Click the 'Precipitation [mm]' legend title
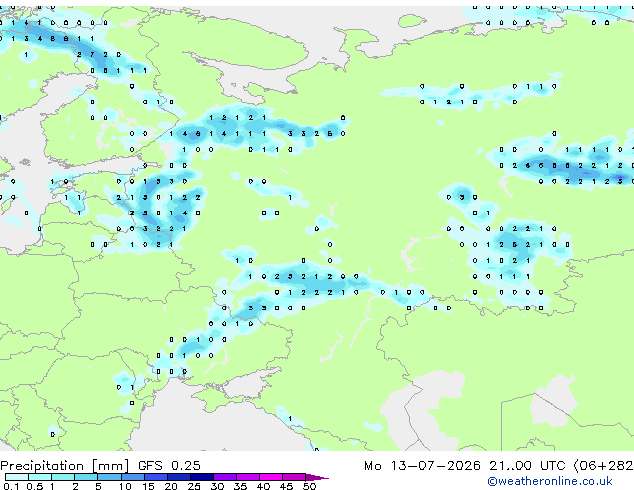 click(65, 466)
